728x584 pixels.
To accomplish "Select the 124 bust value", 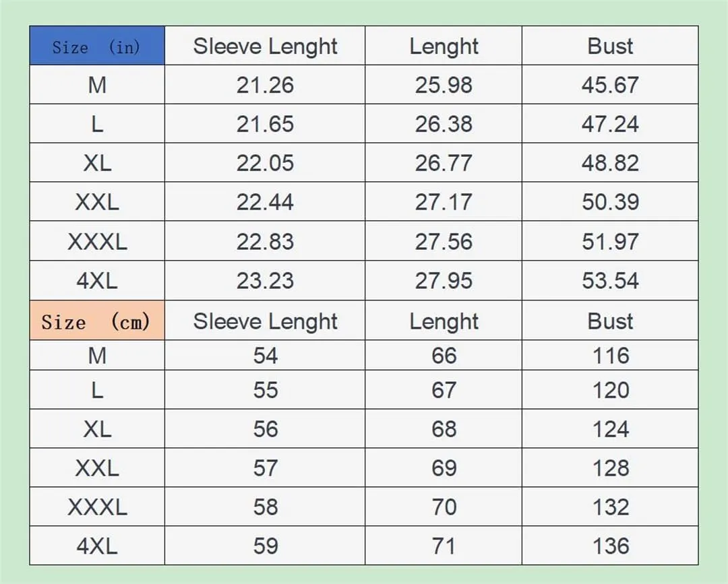I will pos(610,428).
